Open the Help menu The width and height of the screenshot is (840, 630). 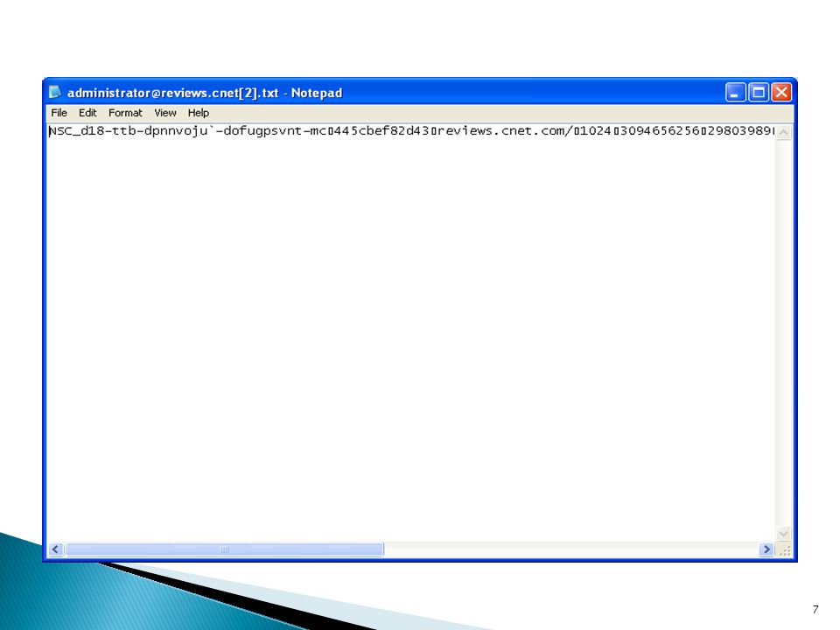tap(199, 113)
